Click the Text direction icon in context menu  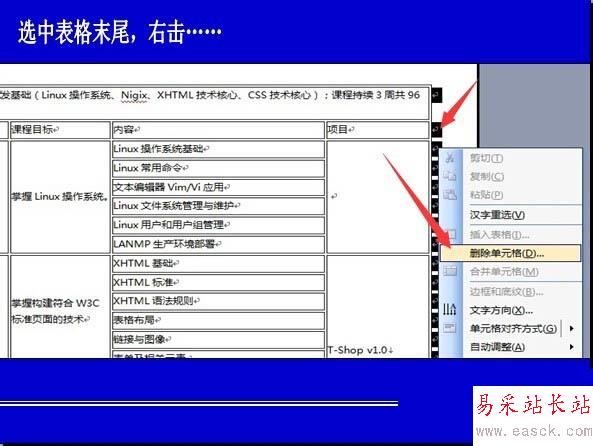450,309
